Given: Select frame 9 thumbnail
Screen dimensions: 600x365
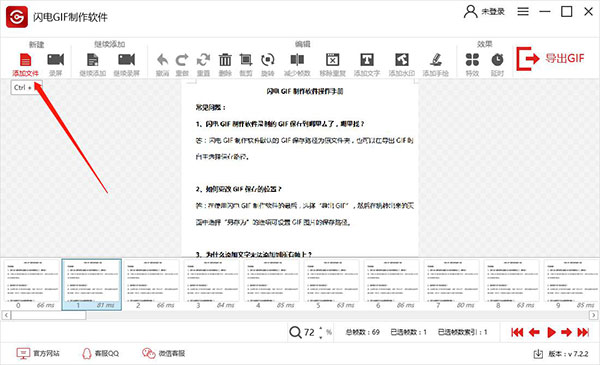Looking at the screenshot, I should point(572,284).
